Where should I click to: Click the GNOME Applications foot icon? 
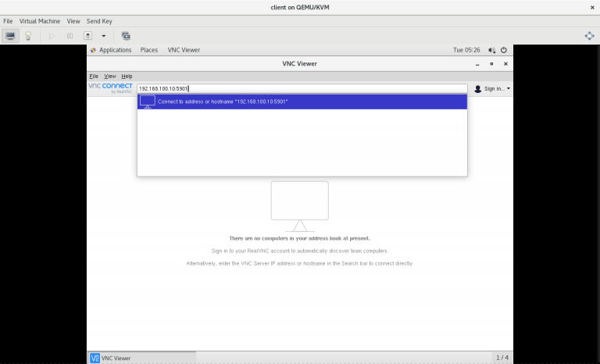pyautogui.click(x=93, y=50)
